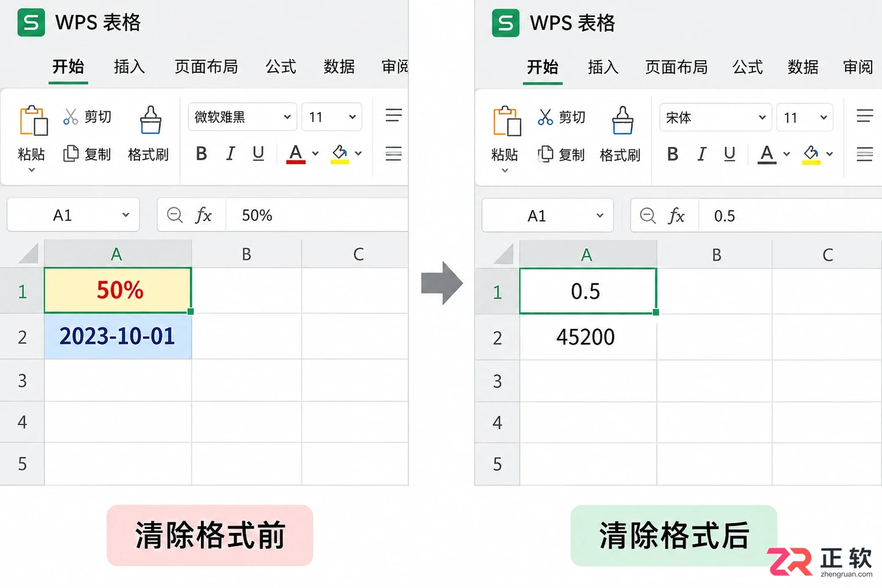Click the fx insert function icon, left window
The image size is (882, 588).
click(203, 215)
